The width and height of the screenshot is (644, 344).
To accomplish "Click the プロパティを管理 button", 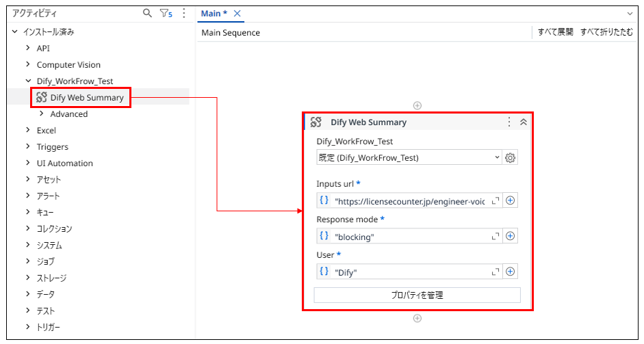I will coord(417,295).
